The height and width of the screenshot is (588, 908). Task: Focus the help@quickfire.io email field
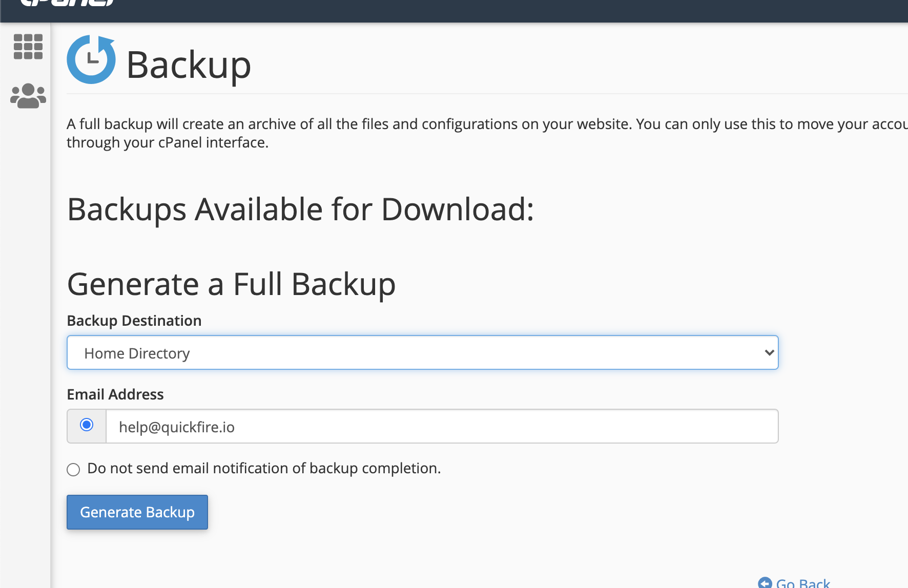click(x=441, y=427)
